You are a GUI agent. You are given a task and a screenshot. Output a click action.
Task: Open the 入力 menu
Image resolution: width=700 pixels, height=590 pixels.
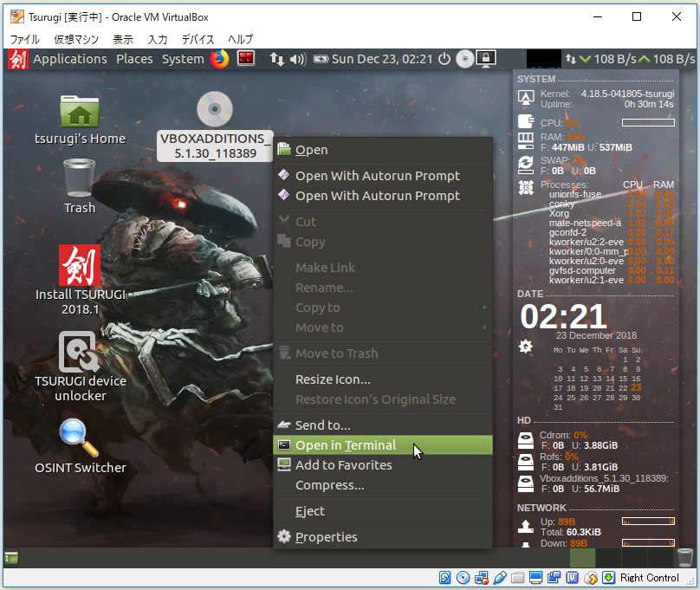(x=158, y=39)
